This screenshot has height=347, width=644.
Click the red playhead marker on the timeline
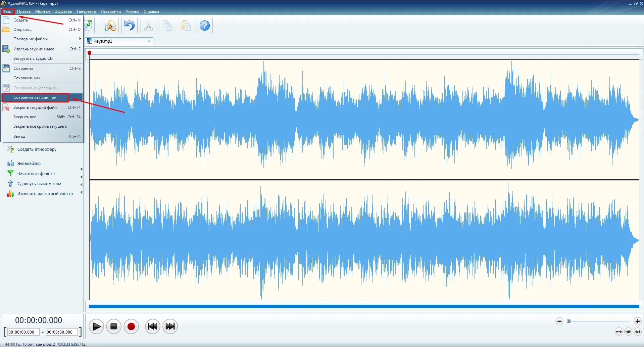click(x=89, y=53)
